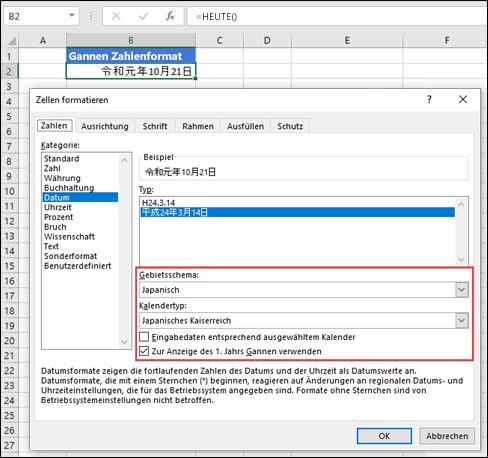Switch to the Schrift tab
This screenshot has height=458, width=488.
click(x=155, y=126)
